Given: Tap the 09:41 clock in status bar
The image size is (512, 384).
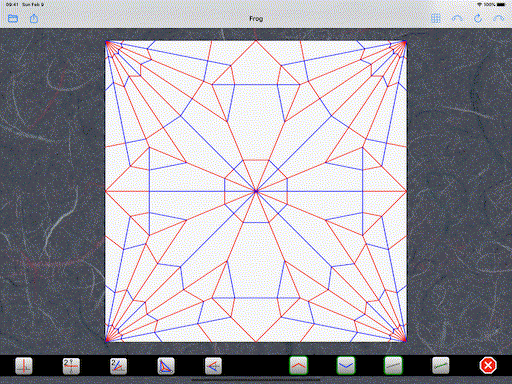Looking at the screenshot, I should point(12,5).
